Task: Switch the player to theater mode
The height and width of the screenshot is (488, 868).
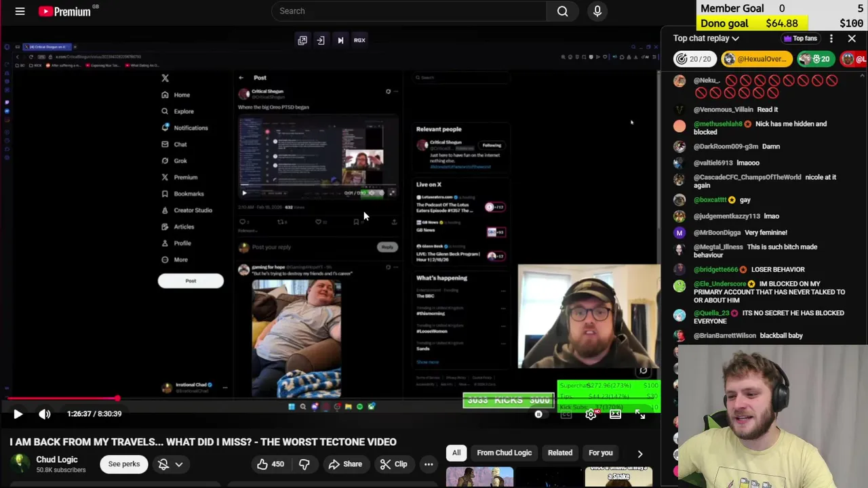Action: click(x=615, y=414)
